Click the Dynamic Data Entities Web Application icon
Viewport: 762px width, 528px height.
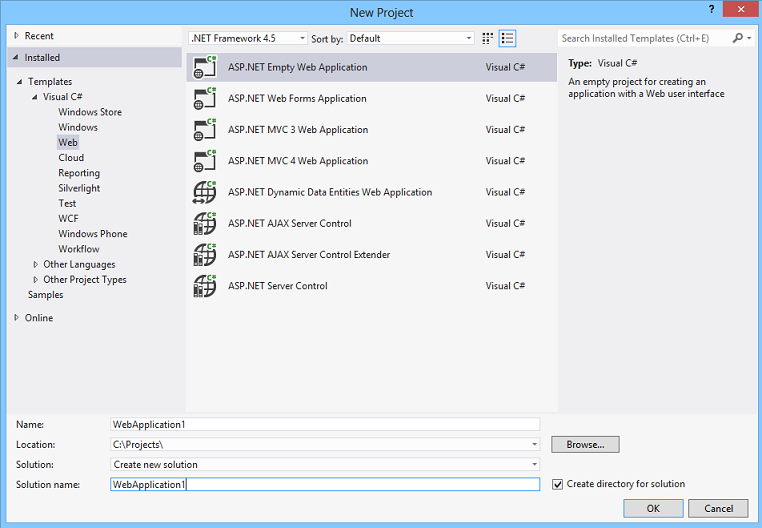(x=204, y=192)
